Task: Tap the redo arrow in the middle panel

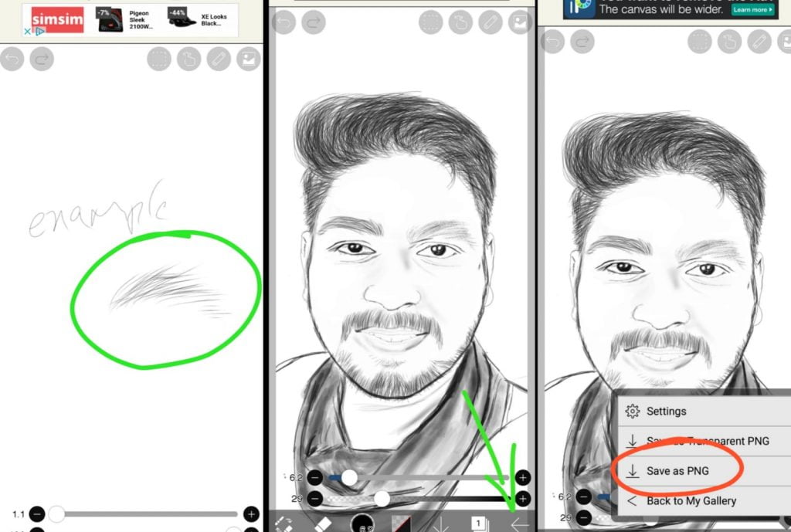Action: pos(314,22)
